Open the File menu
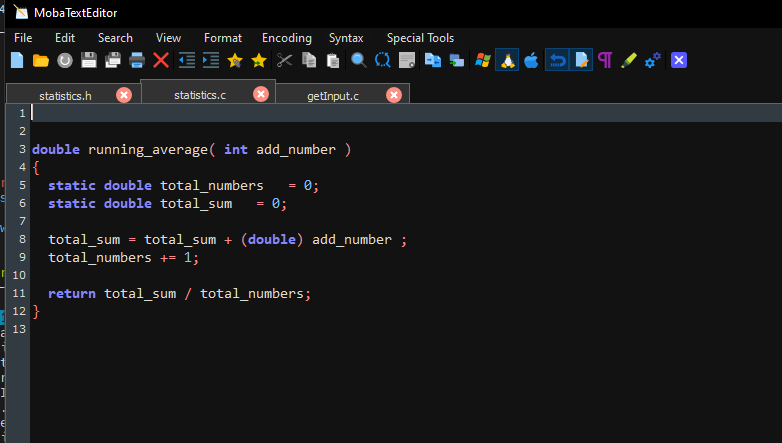 point(23,38)
